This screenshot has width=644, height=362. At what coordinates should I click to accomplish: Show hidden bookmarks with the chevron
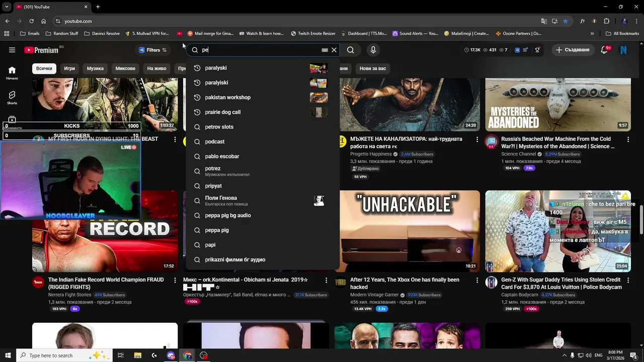click(592, 34)
